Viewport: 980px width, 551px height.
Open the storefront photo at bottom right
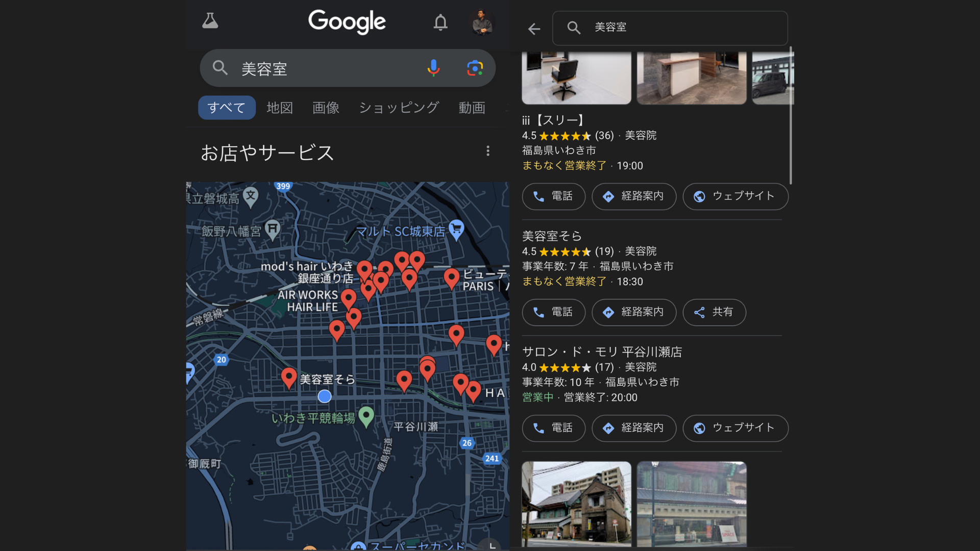coord(692,504)
